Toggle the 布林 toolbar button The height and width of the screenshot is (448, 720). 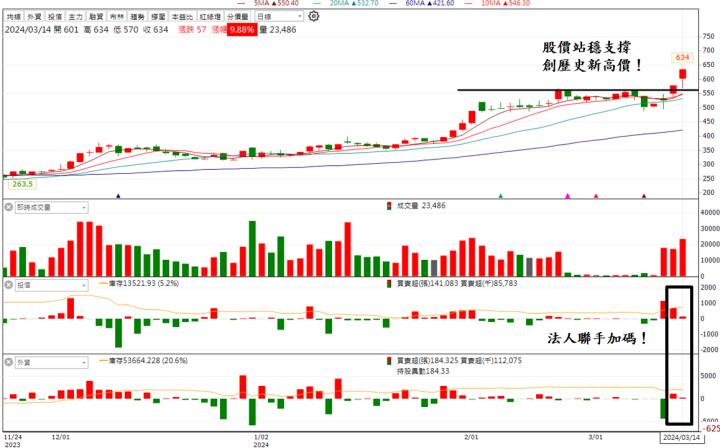tap(117, 17)
